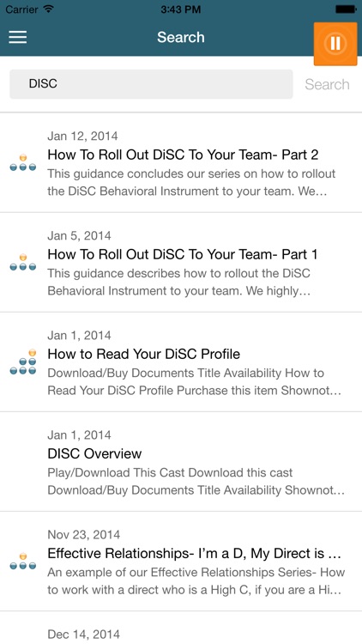Open "DISC Overview" result
This screenshot has height=644, width=362.
click(94, 454)
